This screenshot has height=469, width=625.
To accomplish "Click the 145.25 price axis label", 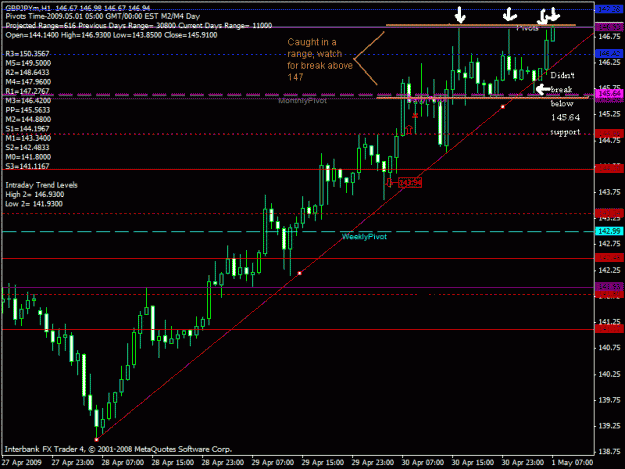I will (x=609, y=114).
